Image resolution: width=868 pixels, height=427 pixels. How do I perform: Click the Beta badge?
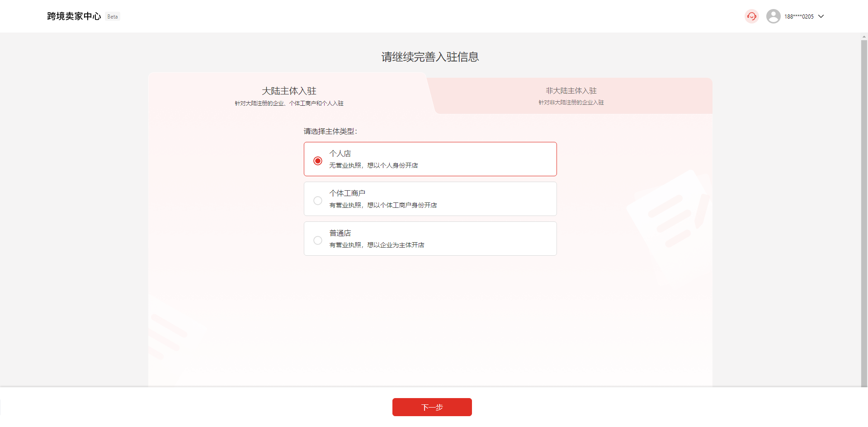pos(113,17)
